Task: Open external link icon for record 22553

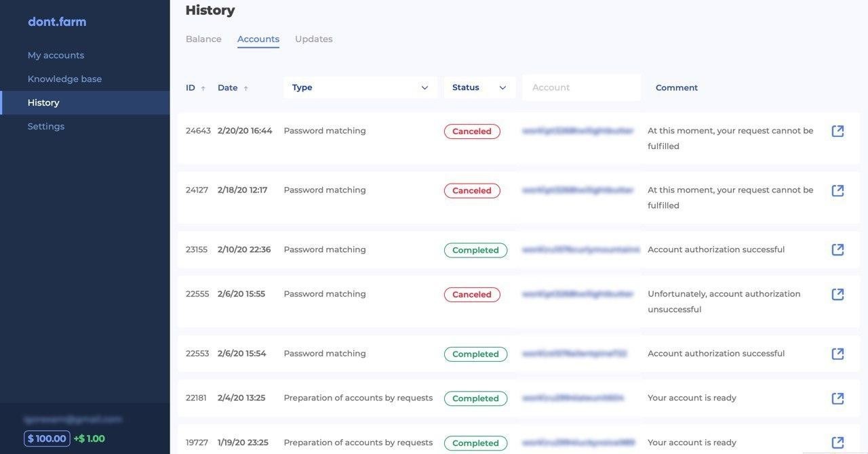Action: tap(837, 354)
